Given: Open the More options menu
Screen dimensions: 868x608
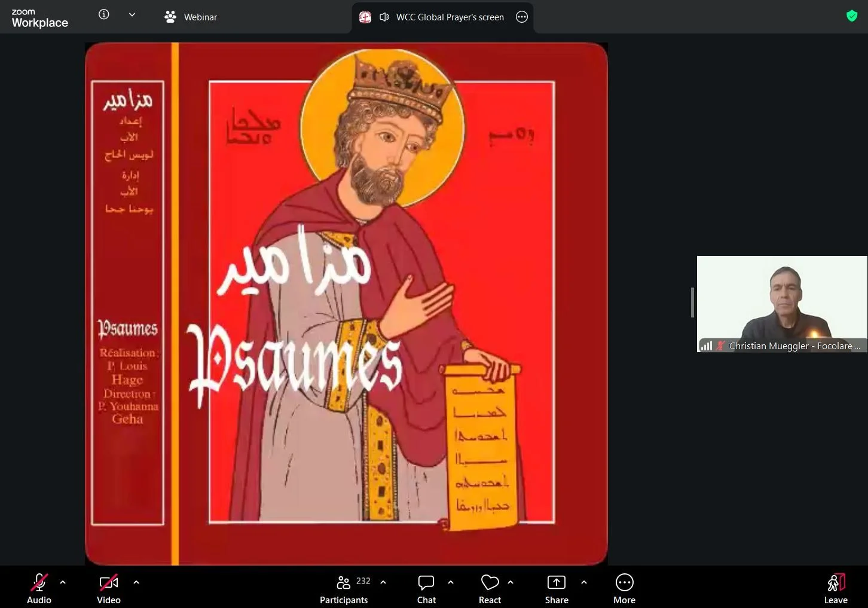Looking at the screenshot, I should pyautogui.click(x=624, y=589).
